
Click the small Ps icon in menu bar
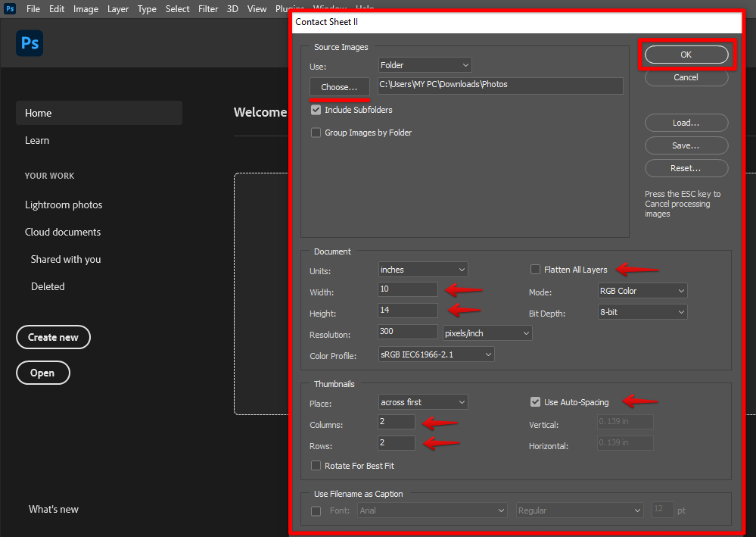(x=11, y=9)
